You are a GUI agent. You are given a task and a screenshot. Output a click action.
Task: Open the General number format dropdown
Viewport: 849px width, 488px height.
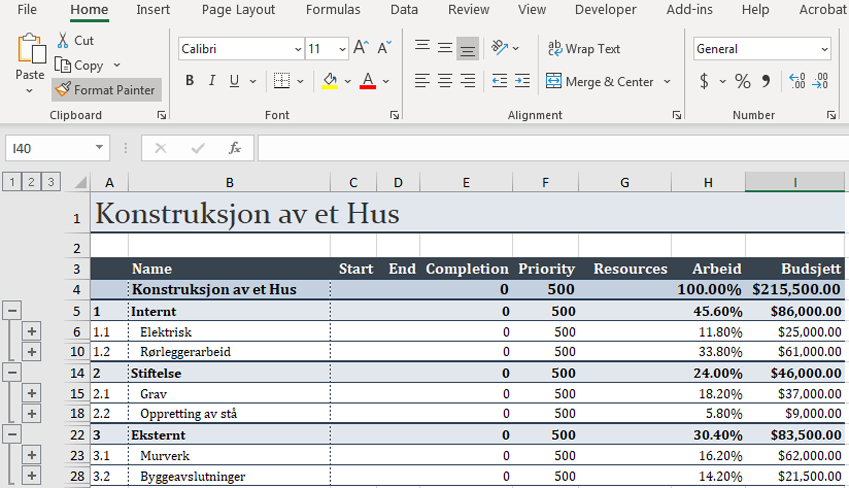(824, 49)
